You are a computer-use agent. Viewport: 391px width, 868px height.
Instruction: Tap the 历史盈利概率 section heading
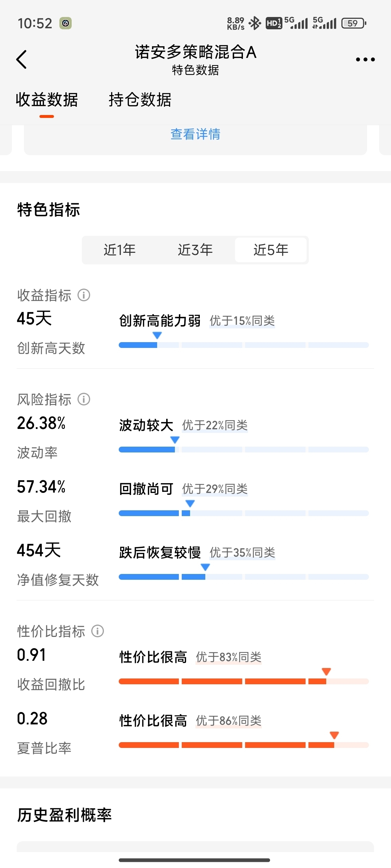coord(64,815)
